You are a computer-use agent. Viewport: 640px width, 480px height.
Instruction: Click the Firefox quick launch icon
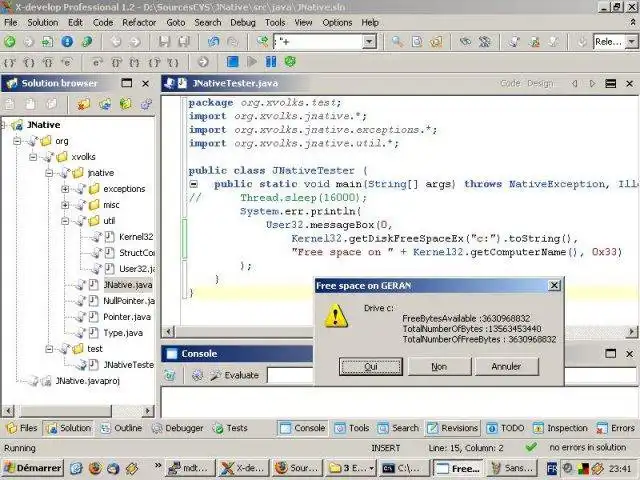pos(95,468)
